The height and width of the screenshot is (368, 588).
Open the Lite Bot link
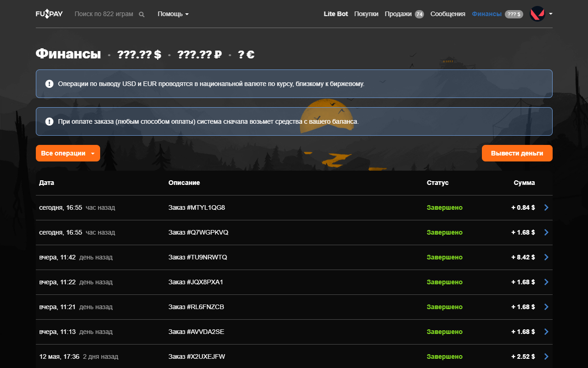point(336,14)
